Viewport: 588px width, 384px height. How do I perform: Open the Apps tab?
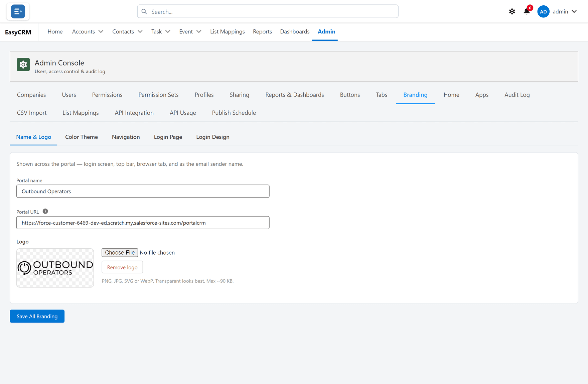pos(482,95)
